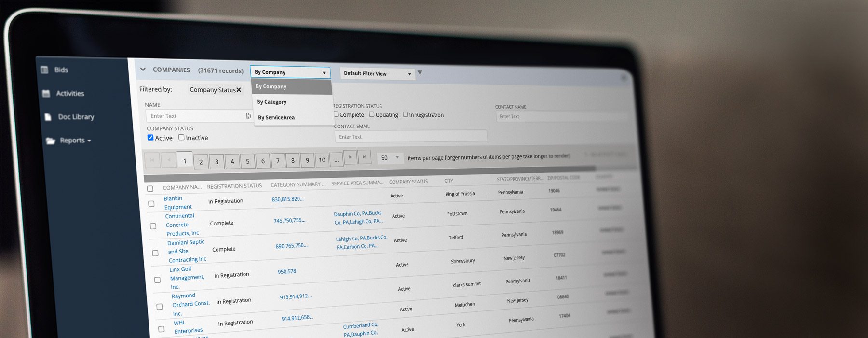Click the Bids sidebar icon
Image resolution: width=868 pixels, height=338 pixels.
tap(44, 70)
